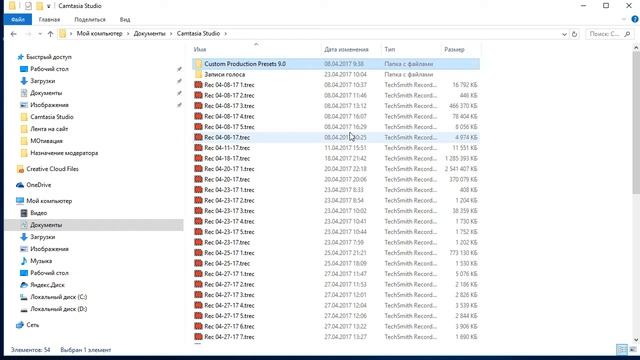This screenshot has height=360, width=640.
Task: Click the search box field
Action: coord(609,34)
